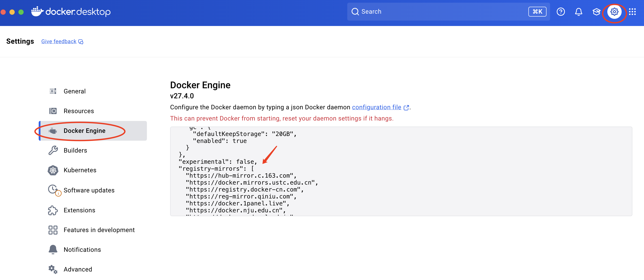Open the apps grid icon at top right
This screenshot has width=644, height=280.
pyautogui.click(x=633, y=11)
